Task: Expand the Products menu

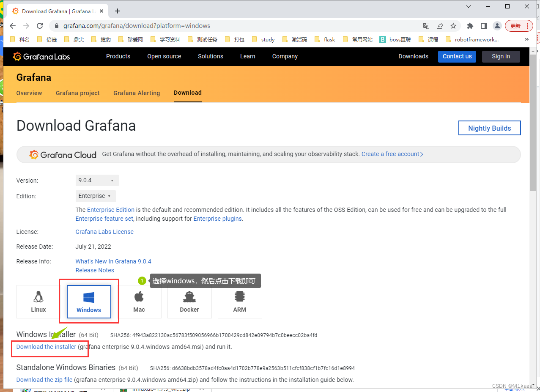Action: tap(118, 56)
